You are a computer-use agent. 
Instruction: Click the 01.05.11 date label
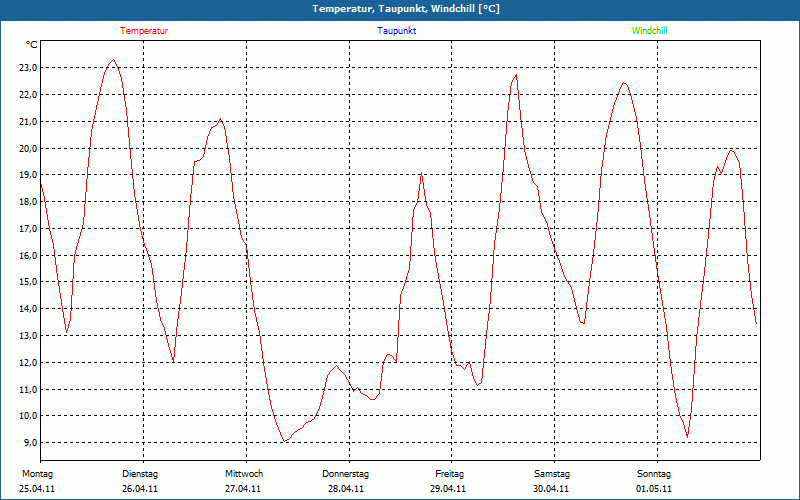click(654, 489)
